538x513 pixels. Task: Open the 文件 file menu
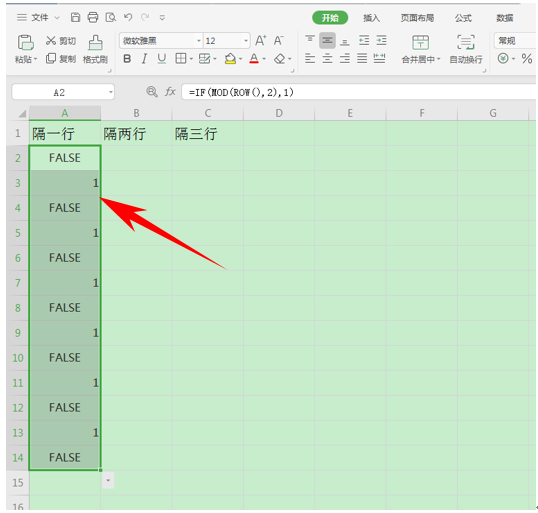click(38, 17)
